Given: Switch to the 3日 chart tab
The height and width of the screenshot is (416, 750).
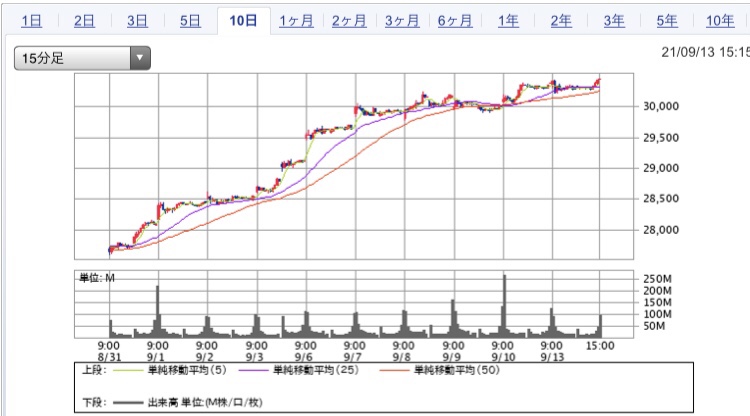Looking at the screenshot, I should 137,21.
